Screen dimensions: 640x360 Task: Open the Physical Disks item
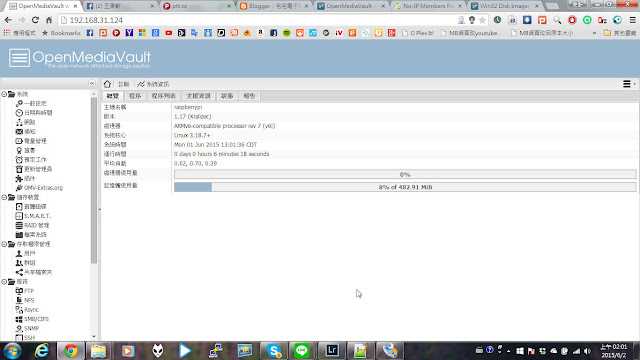point(31,207)
